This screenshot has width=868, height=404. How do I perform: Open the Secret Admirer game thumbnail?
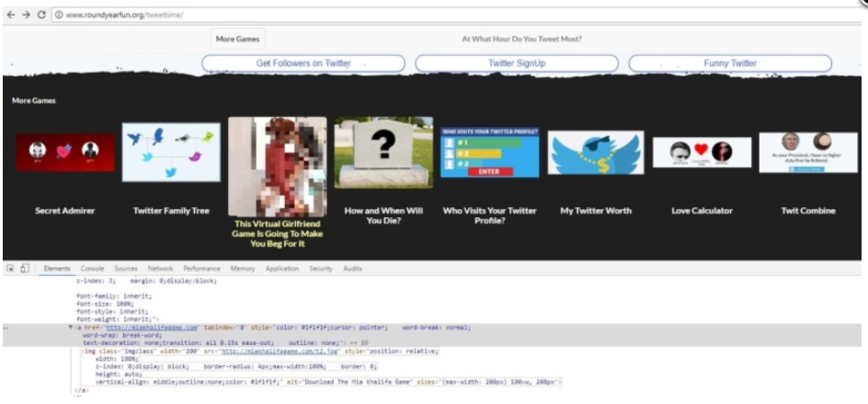[x=64, y=151]
